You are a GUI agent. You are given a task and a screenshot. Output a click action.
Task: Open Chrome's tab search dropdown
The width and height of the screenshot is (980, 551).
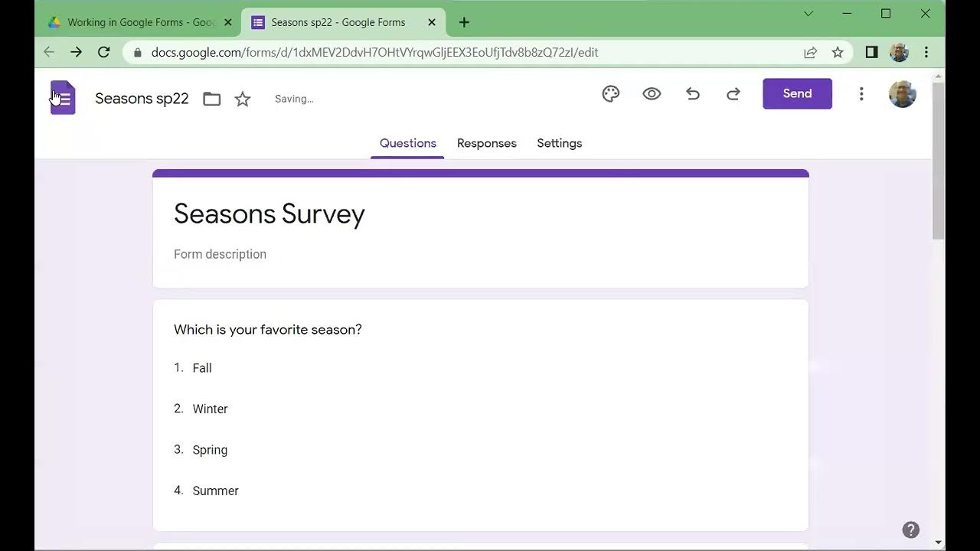pos(808,14)
